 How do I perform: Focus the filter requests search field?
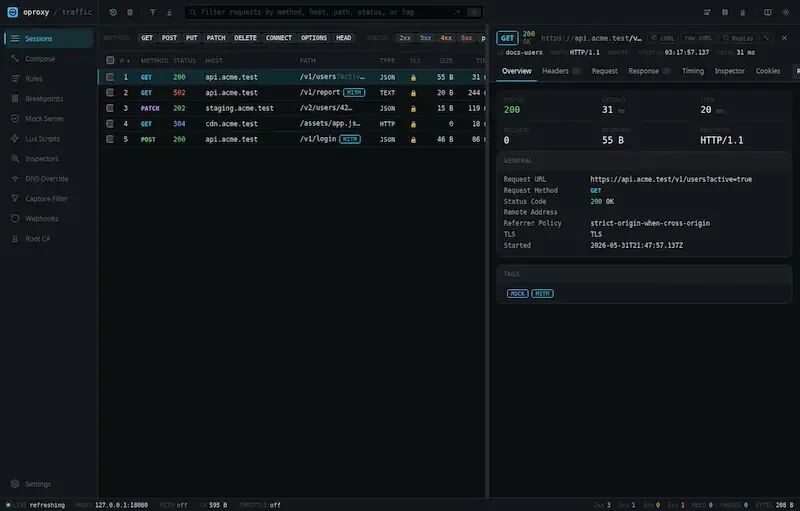pos(334,12)
